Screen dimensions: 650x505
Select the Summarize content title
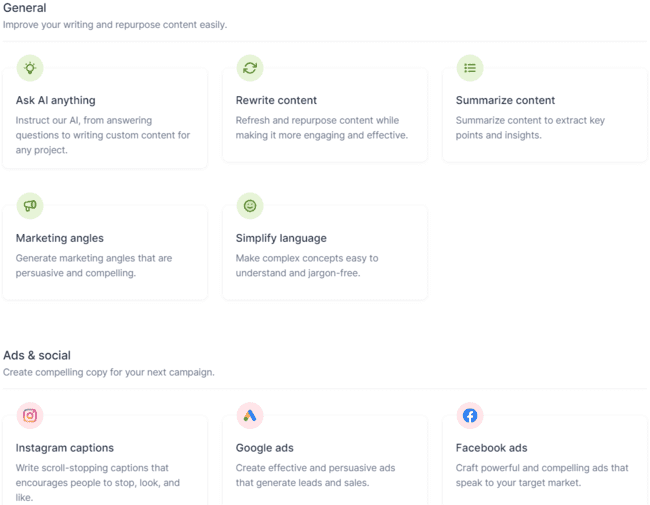point(505,100)
